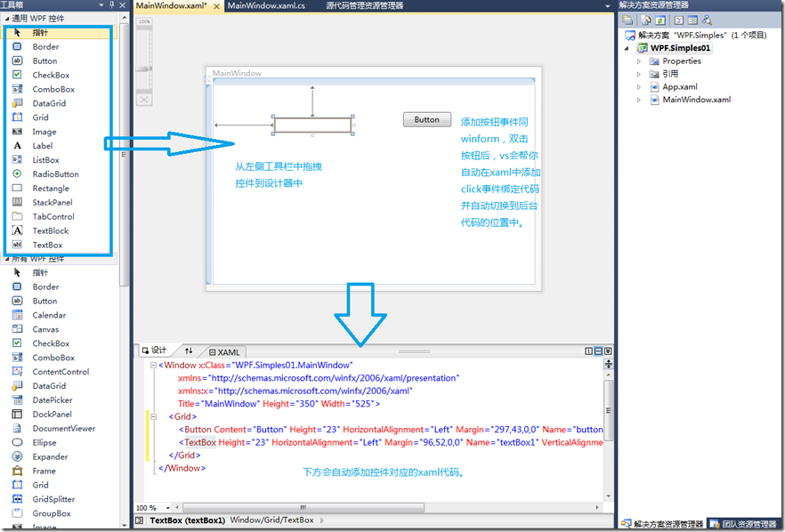Click Window/Grid/TextBox in the breadcrumb bar
The image size is (785, 532).
(x=271, y=520)
